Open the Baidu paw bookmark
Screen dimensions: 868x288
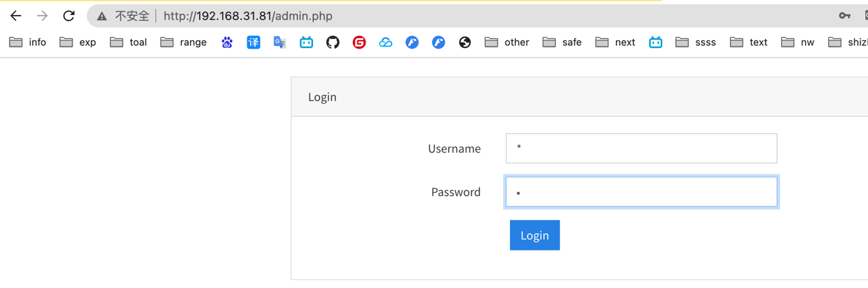pyautogui.click(x=227, y=42)
